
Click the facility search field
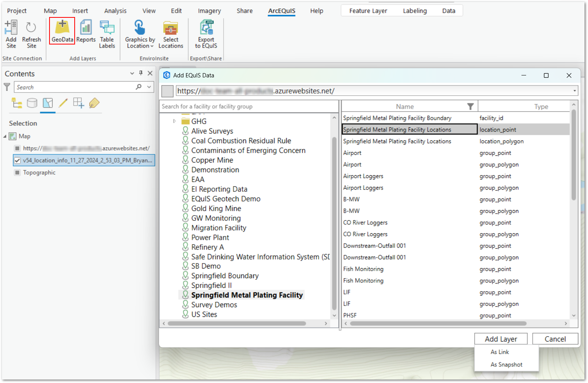tap(249, 106)
